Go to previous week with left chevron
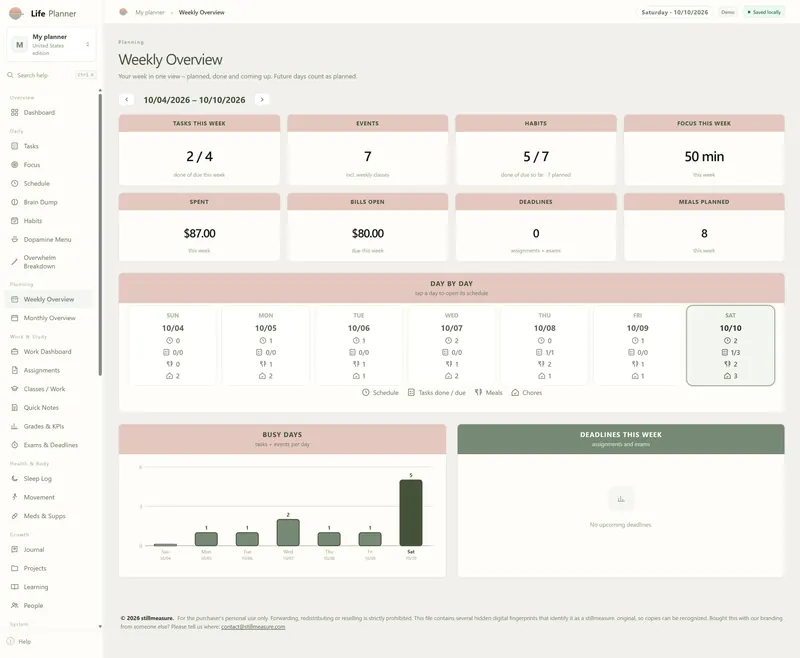 pos(127,100)
